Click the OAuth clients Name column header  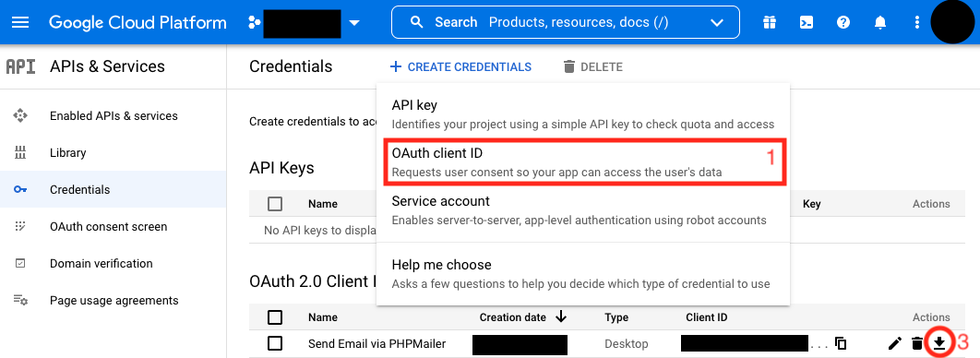point(322,317)
